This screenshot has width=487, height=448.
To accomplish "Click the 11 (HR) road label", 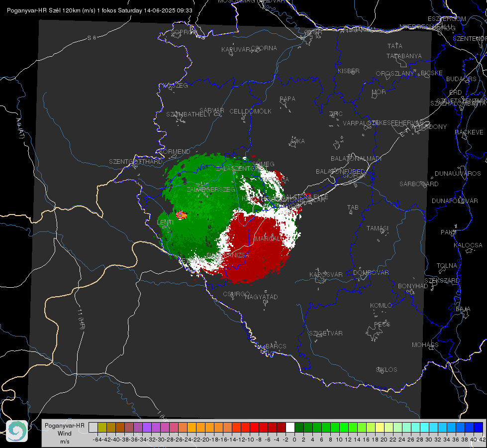I will (81, 319).
